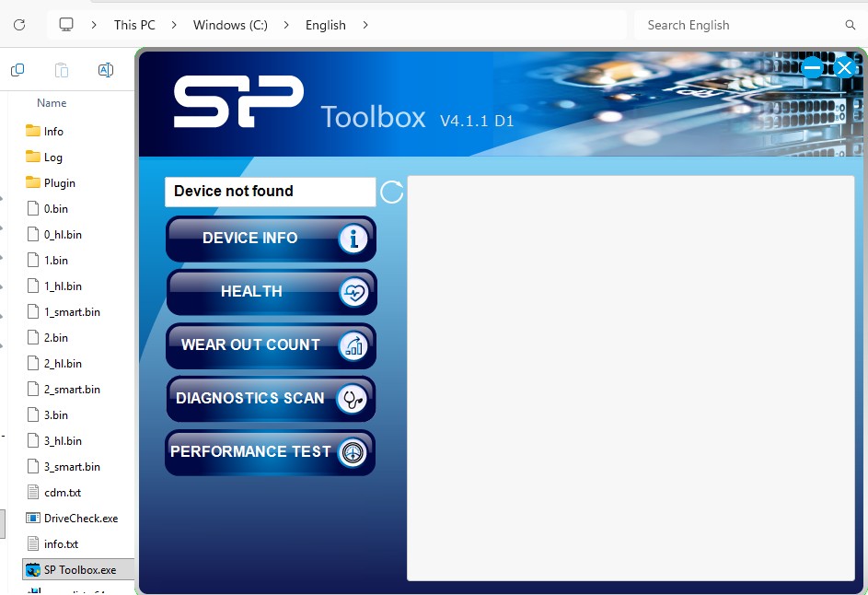Navigate to This PC breadcrumb
The width and height of the screenshot is (868, 595).
(134, 25)
